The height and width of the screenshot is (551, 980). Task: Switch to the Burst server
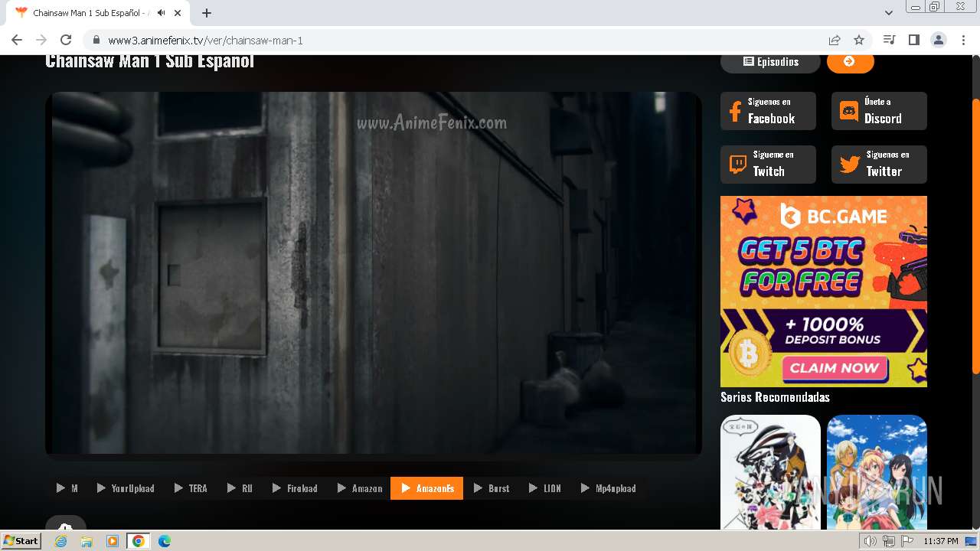click(x=491, y=488)
